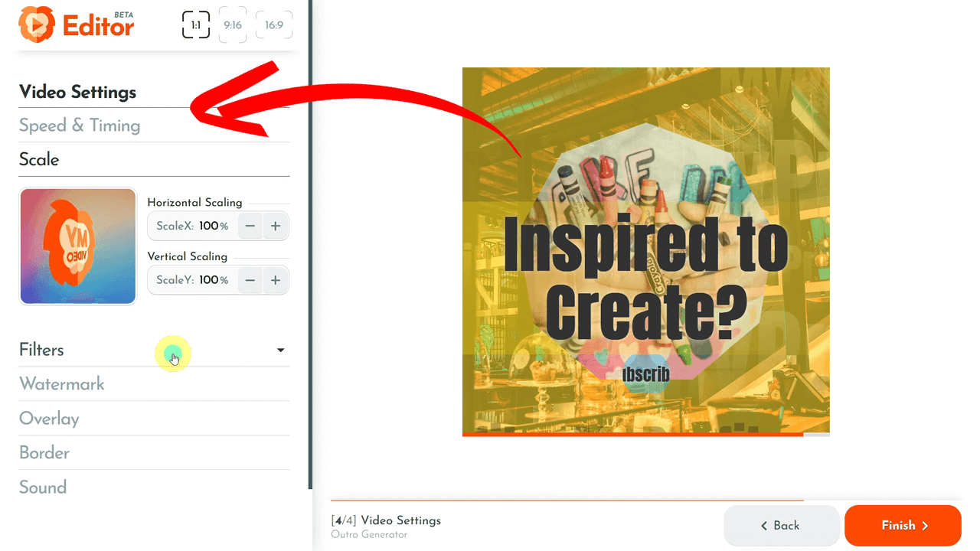Decrease ScaleY with the minus button
Image resolution: width=980 pixels, height=551 pixels.
coord(250,280)
